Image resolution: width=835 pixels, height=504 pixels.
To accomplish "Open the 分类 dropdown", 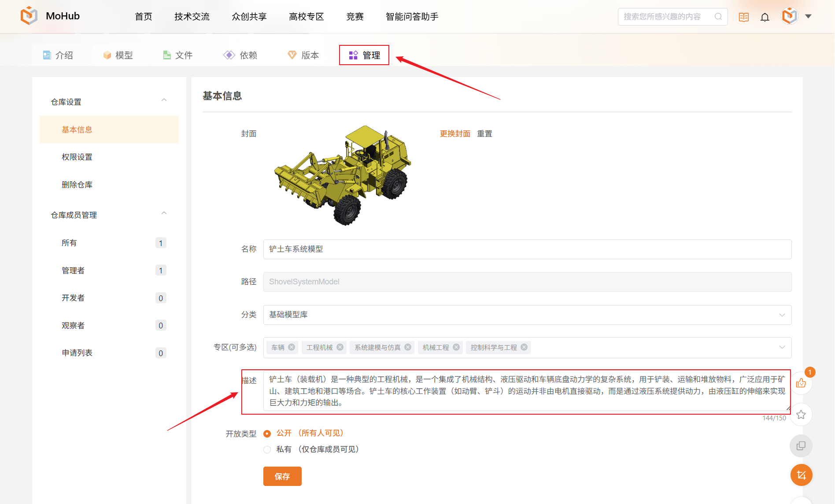I will (x=527, y=315).
